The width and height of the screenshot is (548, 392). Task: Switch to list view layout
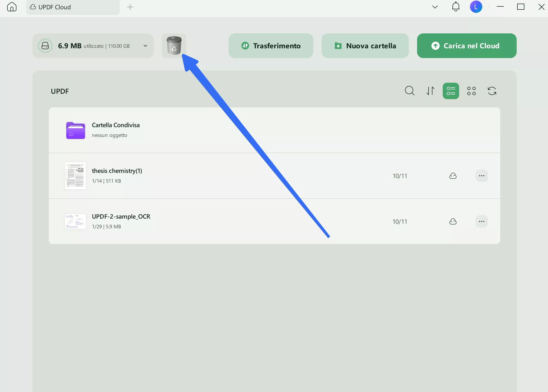point(451,91)
